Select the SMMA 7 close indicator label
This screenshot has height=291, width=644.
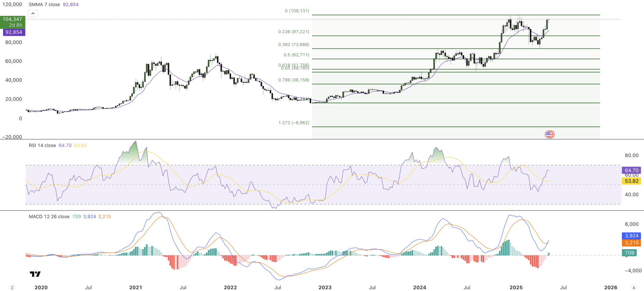click(x=42, y=4)
